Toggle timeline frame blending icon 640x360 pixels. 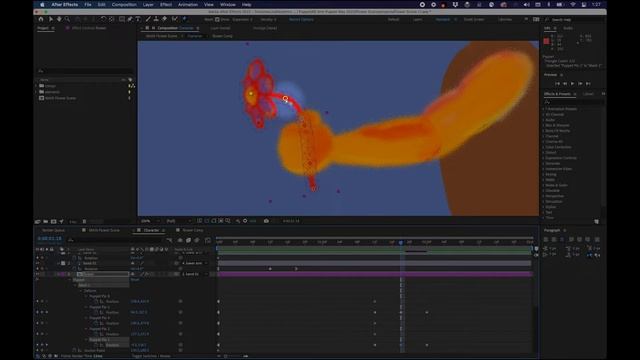(188, 240)
